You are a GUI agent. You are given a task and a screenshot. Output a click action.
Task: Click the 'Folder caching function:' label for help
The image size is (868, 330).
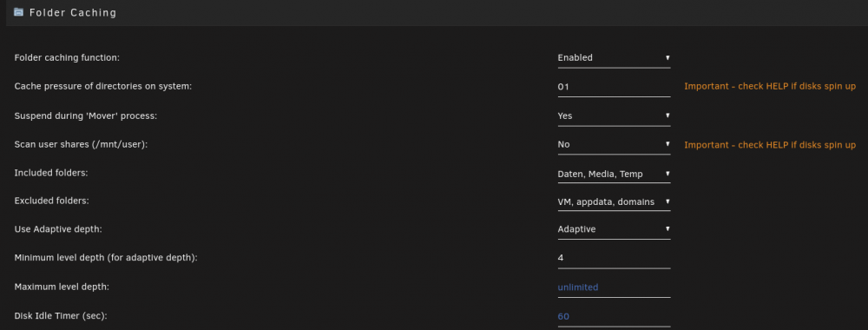(x=67, y=57)
